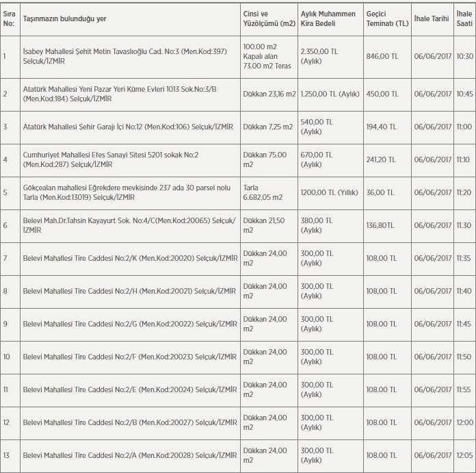The width and height of the screenshot is (476, 473).
Task: Click the 'Sıra No:' column header
Action: pyautogui.click(x=9, y=18)
